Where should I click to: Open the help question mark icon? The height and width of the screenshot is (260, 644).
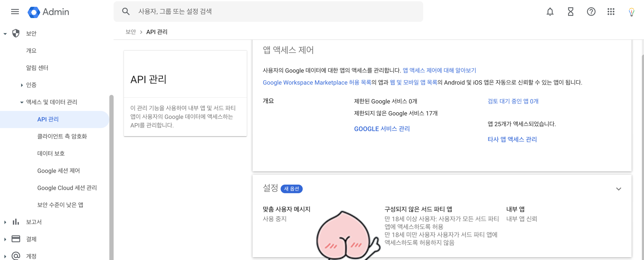[591, 12]
